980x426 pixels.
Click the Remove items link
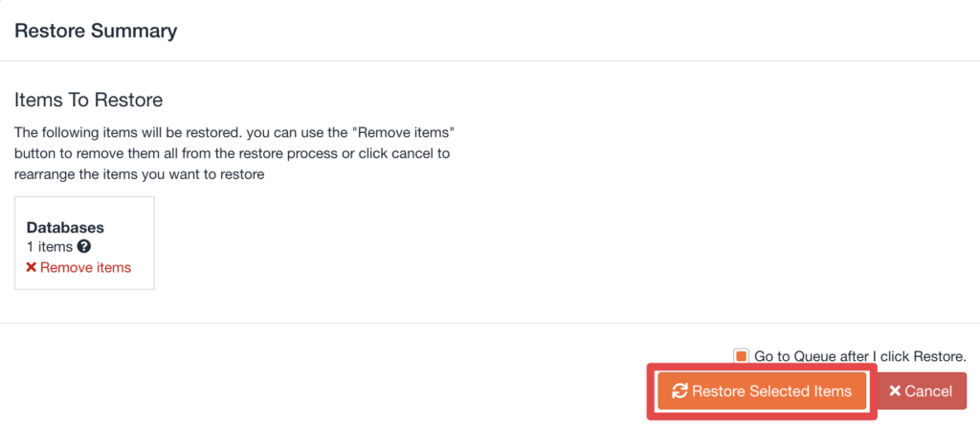tap(85, 267)
